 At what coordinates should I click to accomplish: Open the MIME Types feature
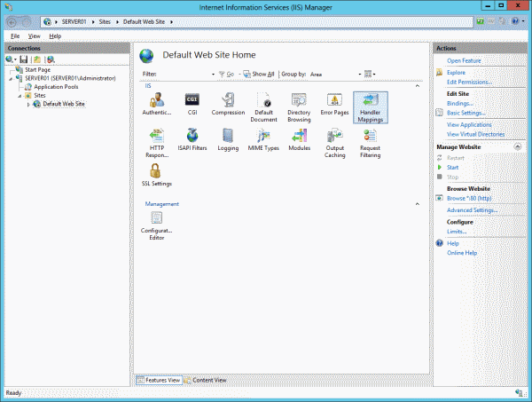[x=263, y=139]
